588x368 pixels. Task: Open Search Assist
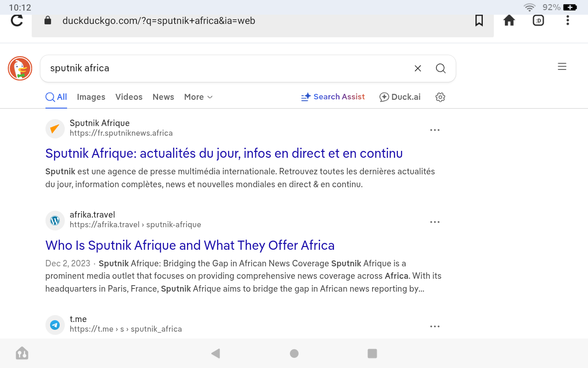(x=333, y=97)
